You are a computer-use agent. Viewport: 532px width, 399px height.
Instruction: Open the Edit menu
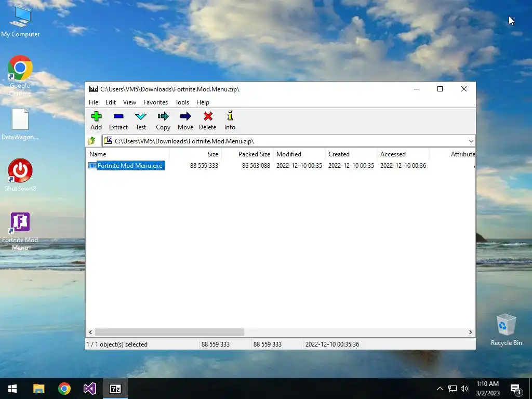click(111, 102)
